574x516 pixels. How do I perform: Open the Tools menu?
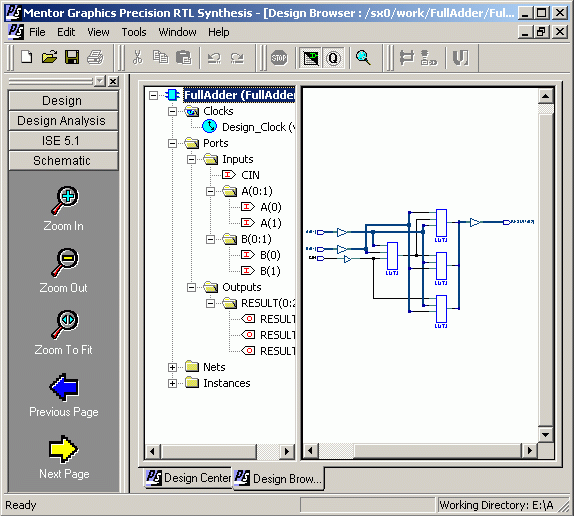pos(134,32)
